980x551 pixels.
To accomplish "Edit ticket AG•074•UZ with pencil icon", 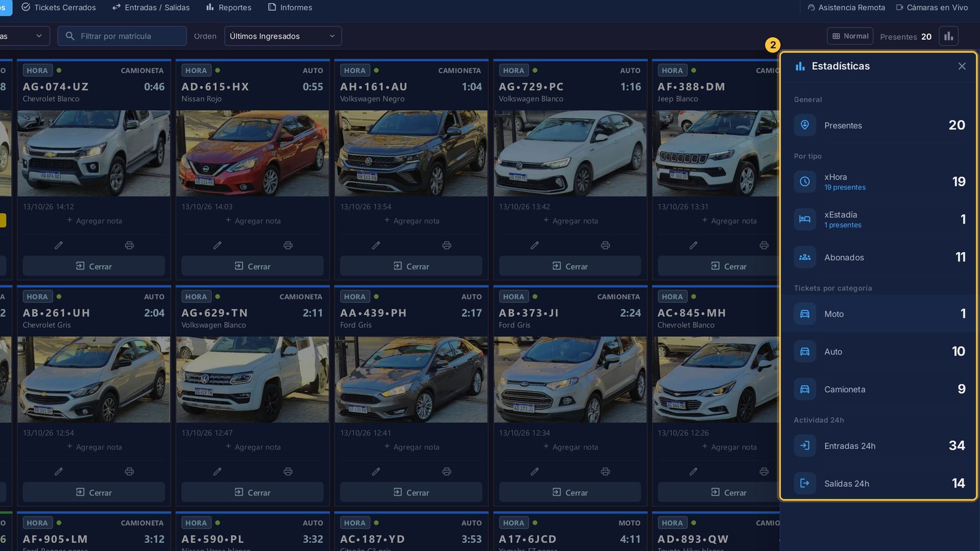I will coord(59,245).
